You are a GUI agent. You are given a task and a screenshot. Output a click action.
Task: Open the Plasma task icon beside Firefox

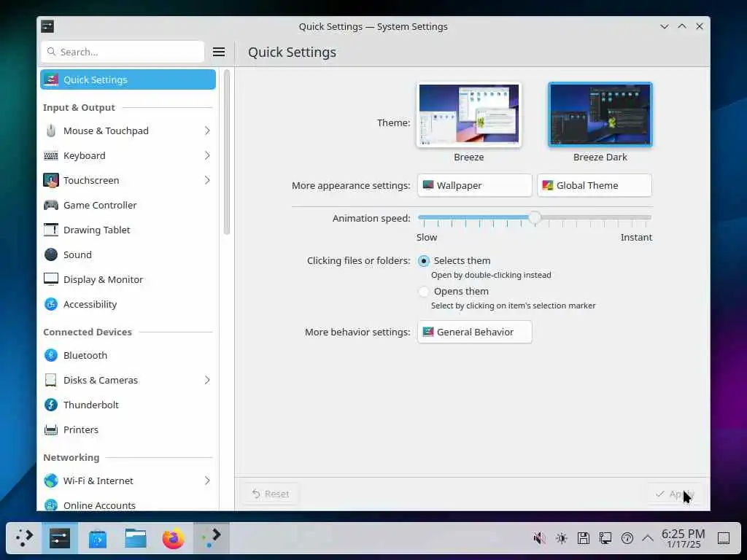tap(212, 539)
